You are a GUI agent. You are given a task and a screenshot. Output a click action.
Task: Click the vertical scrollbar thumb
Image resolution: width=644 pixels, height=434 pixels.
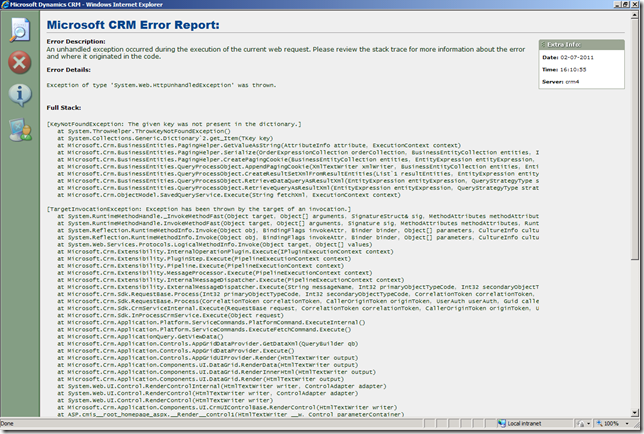[x=635, y=139]
